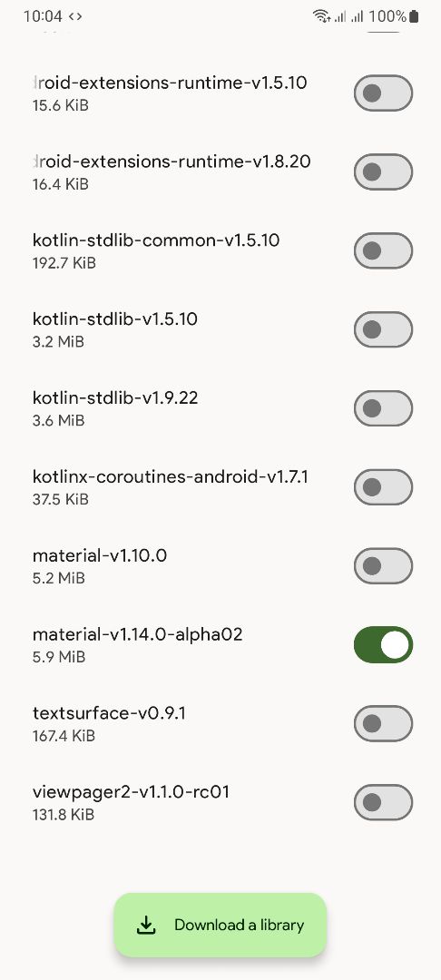Toggle kotlin-stdlib-v1.5.10 library on

click(383, 329)
